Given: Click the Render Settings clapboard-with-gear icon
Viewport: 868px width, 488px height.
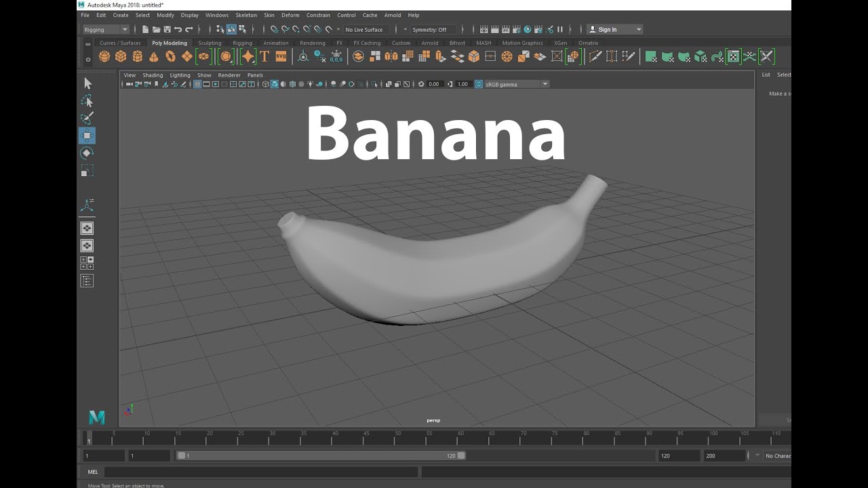Looking at the screenshot, I should point(517,29).
